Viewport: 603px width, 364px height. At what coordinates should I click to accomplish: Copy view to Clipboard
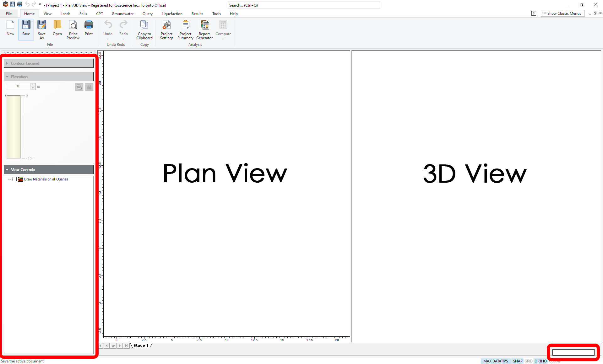pos(144,30)
